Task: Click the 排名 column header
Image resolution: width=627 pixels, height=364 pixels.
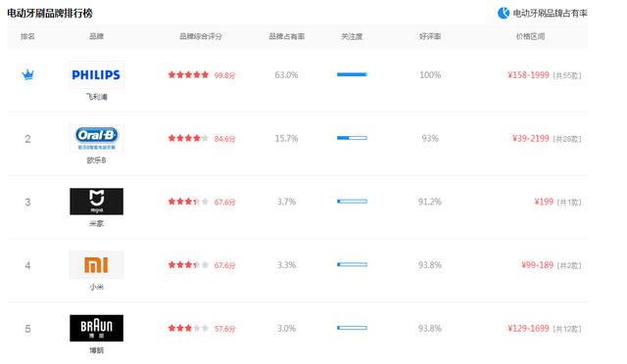Action: [27, 36]
